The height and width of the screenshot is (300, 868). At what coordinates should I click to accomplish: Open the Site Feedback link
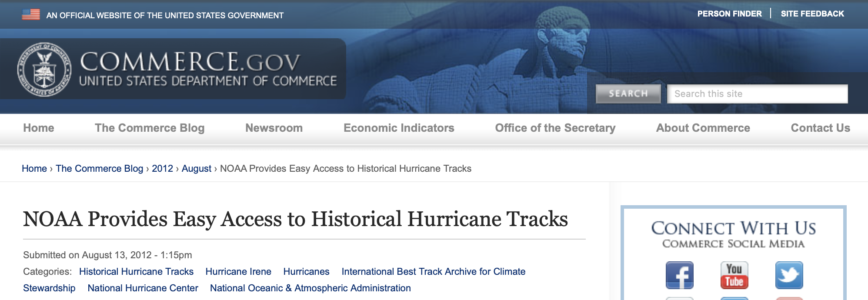pos(812,13)
